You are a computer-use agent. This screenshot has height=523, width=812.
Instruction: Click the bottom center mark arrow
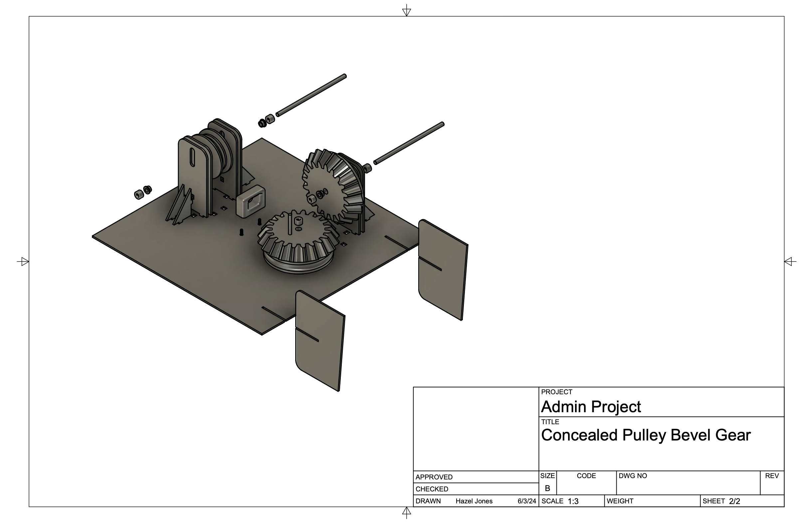[406, 511]
